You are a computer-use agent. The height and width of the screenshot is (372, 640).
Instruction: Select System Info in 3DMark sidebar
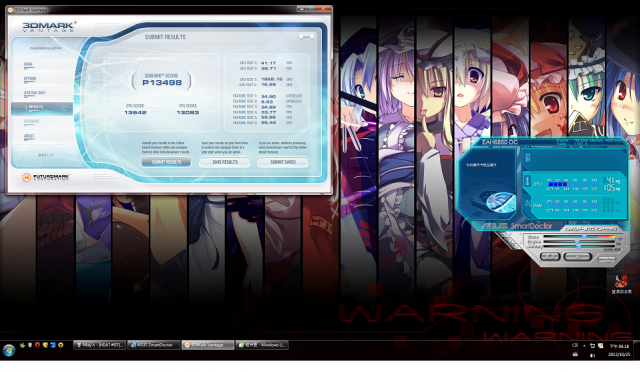point(35,93)
